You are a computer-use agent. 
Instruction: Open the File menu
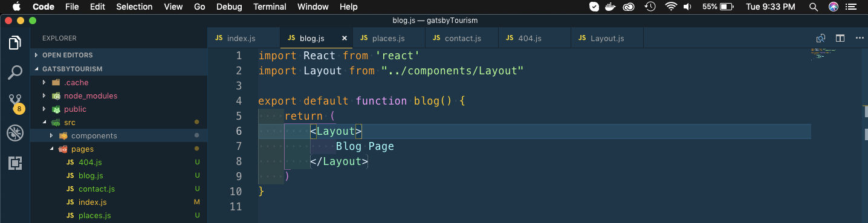[x=72, y=7]
